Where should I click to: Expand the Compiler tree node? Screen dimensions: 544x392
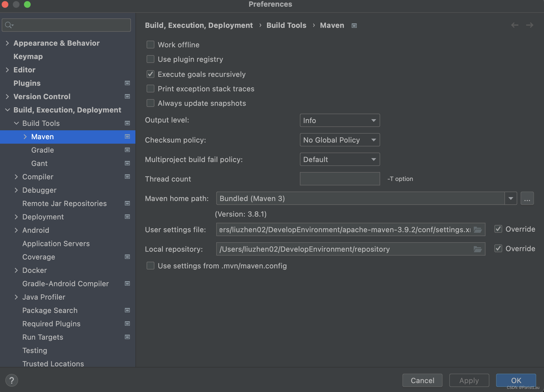[x=16, y=177]
